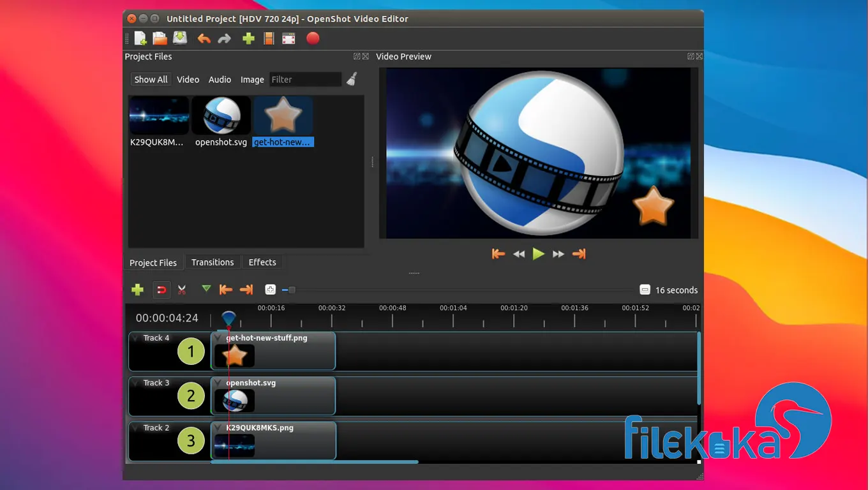Toggle fullscreen mode from the toolbar
This screenshot has width=868, height=490.
(289, 39)
